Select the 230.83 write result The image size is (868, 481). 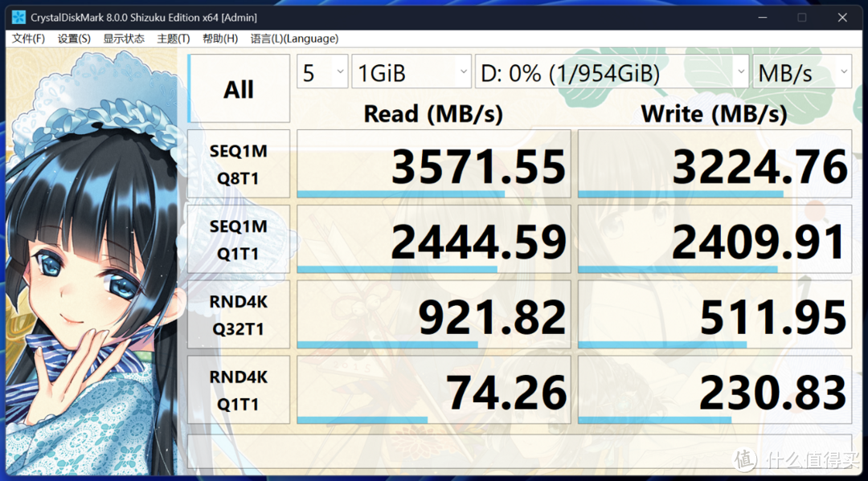[714, 389]
